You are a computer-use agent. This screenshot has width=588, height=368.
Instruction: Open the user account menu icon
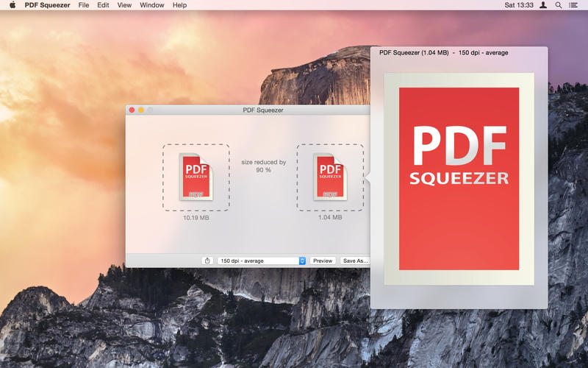pos(543,5)
